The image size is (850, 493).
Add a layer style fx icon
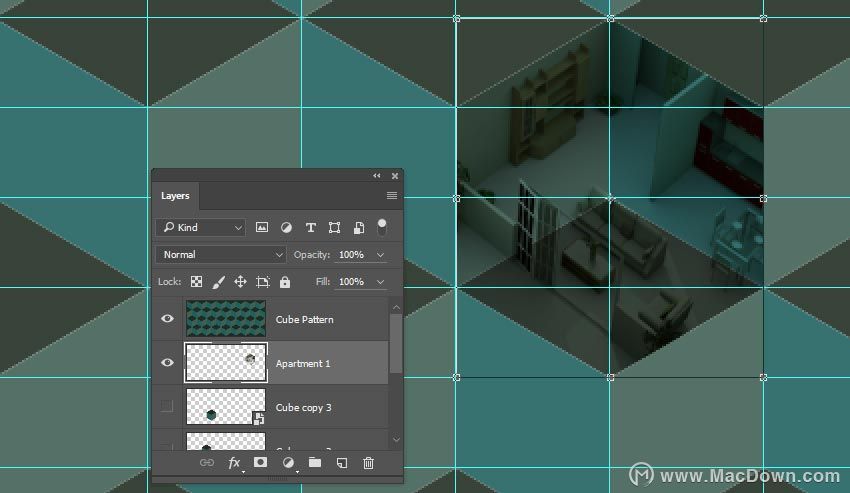pyautogui.click(x=234, y=463)
